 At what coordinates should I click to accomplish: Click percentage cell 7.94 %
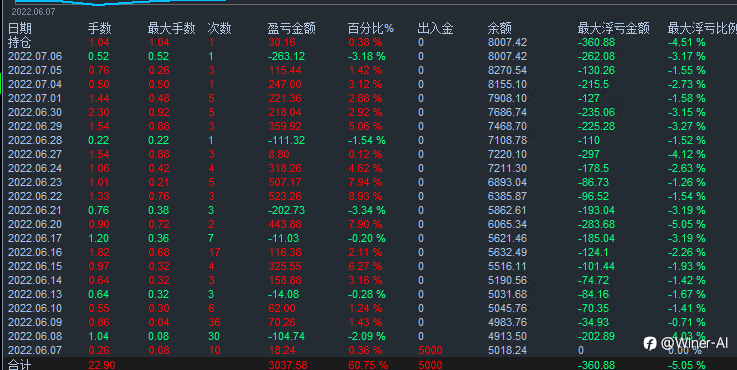[x=365, y=182]
